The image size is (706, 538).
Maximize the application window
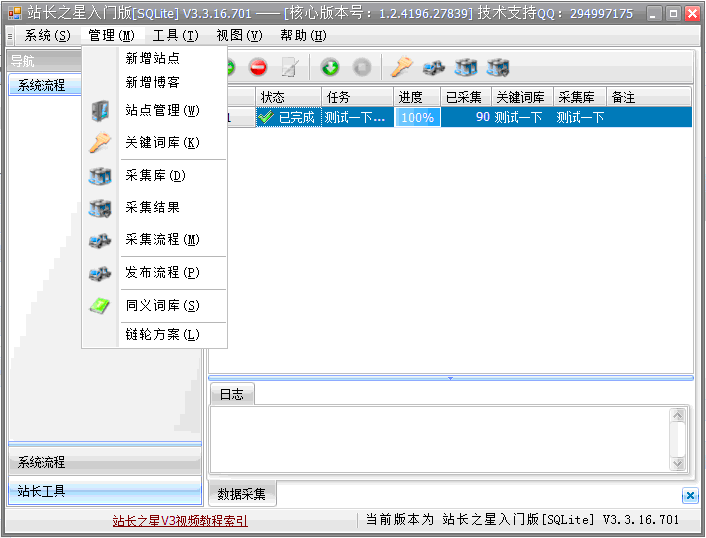click(x=673, y=14)
